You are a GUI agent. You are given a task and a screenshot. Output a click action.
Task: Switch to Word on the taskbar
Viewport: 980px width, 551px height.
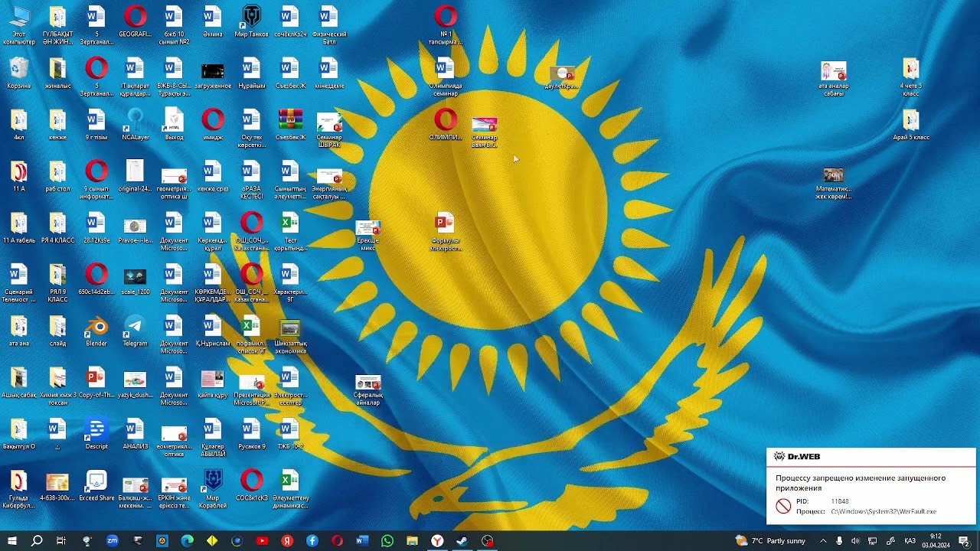tap(362, 541)
